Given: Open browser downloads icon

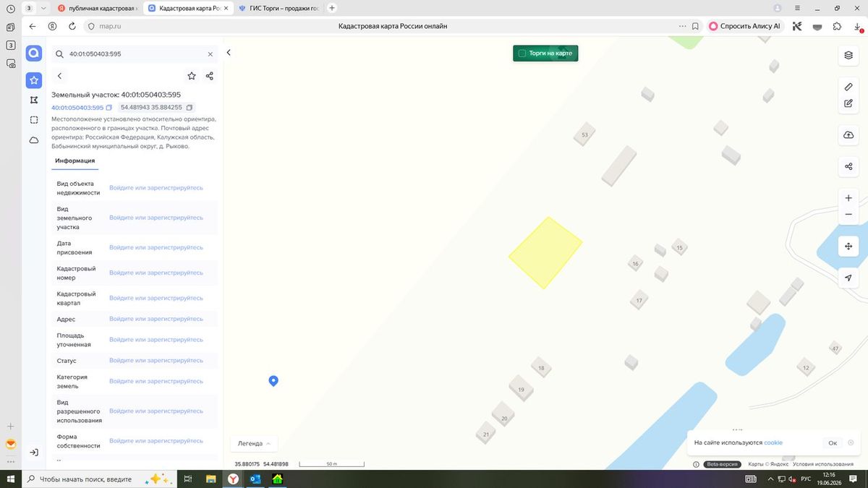Looking at the screenshot, I should point(857,26).
